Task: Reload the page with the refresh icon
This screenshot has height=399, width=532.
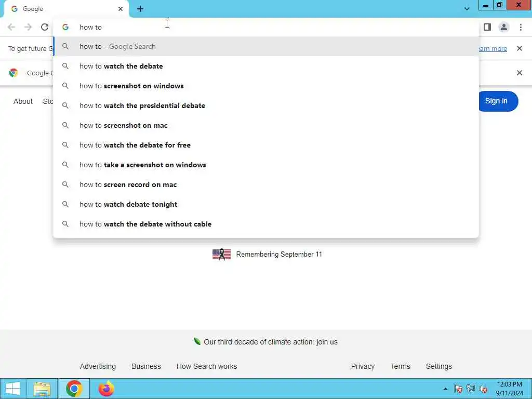Action: pyautogui.click(x=45, y=27)
